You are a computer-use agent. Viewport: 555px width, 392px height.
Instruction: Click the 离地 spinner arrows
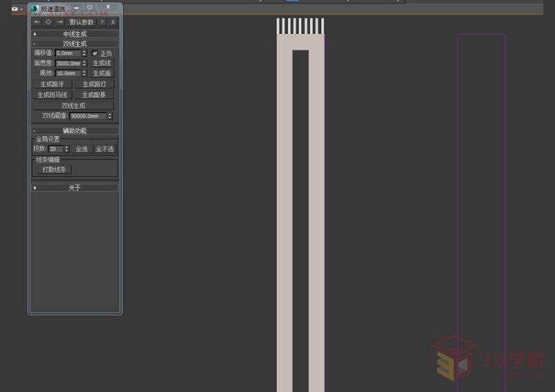[84, 74]
